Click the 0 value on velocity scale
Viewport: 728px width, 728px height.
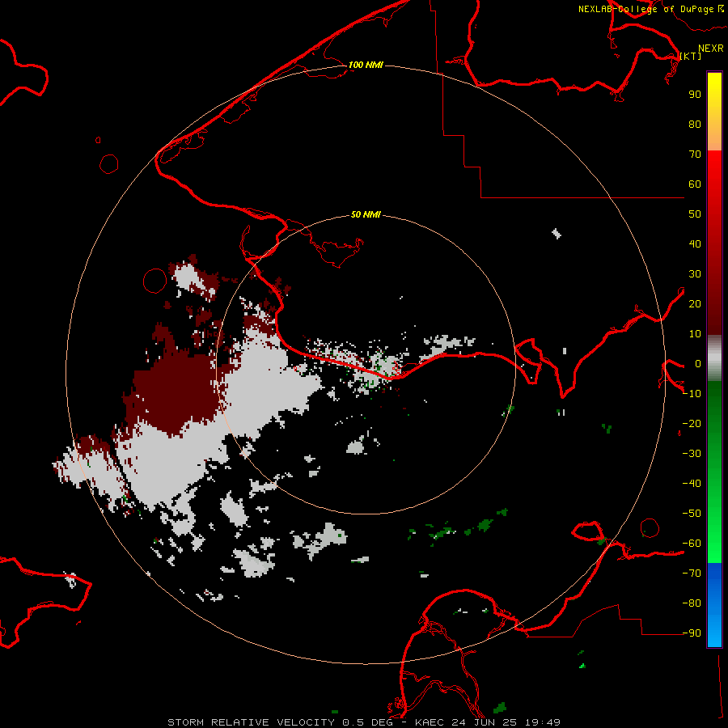tap(697, 363)
